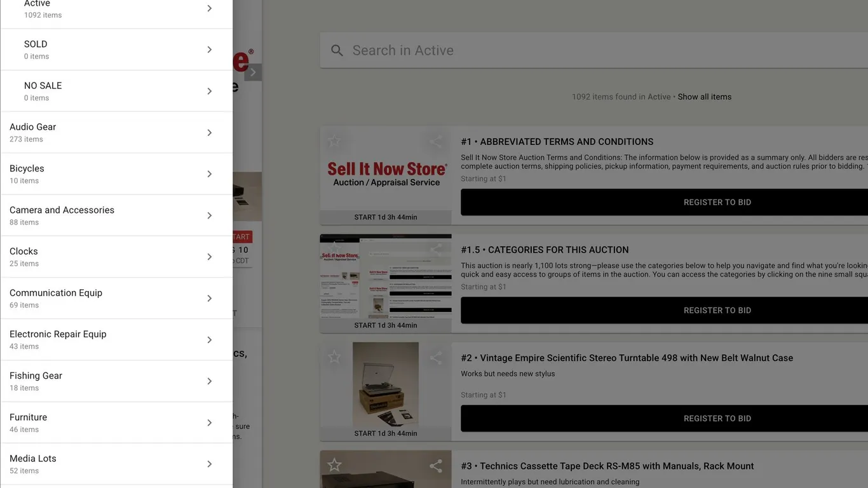
Task: Share the Vintage Empire Turntable lot
Action: [x=436, y=358]
